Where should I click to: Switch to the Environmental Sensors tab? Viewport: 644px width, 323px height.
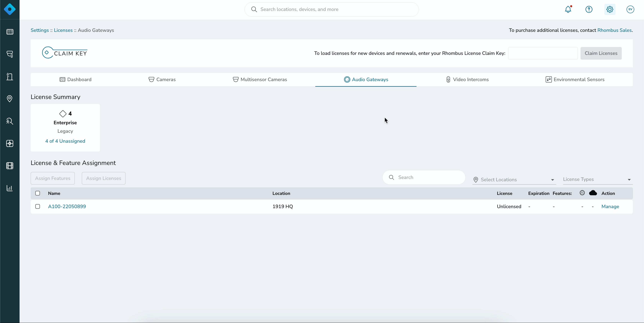(x=575, y=80)
